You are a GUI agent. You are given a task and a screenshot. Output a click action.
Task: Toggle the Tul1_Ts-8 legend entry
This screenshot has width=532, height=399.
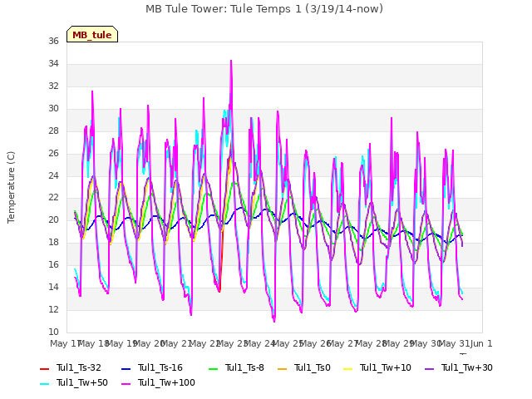pyautogui.click(x=236, y=367)
